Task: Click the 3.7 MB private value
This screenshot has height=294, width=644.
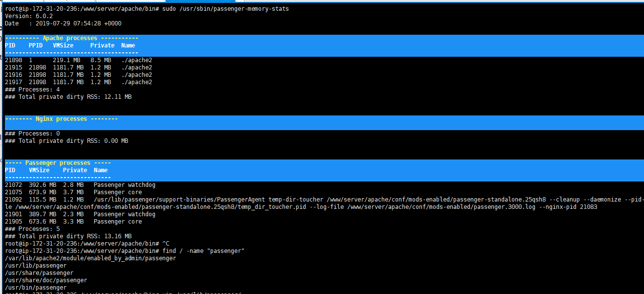Action: (73, 192)
